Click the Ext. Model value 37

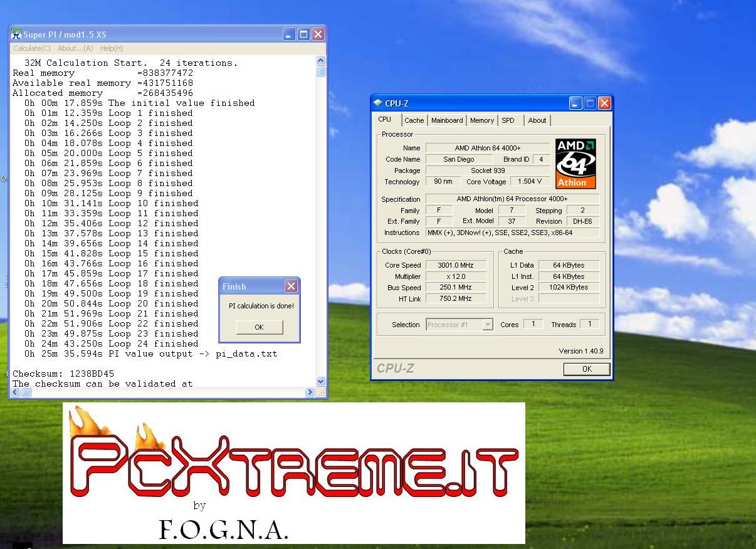point(512,221)
